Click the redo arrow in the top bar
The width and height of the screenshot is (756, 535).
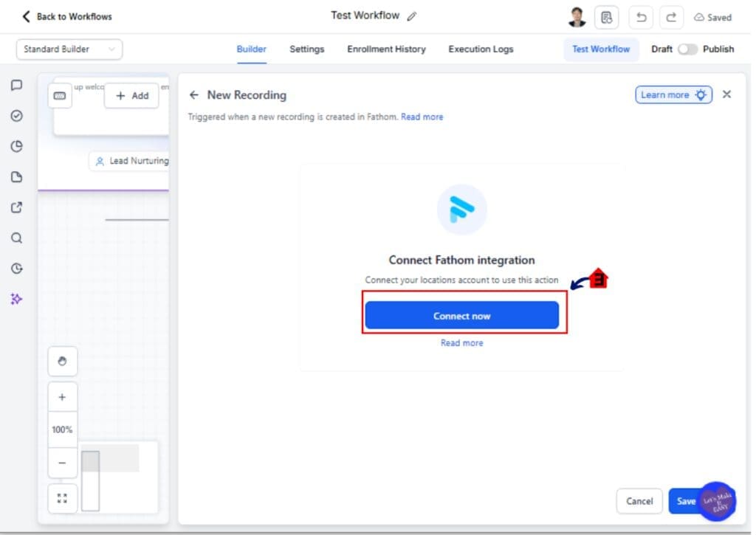(x=670, y=17)
